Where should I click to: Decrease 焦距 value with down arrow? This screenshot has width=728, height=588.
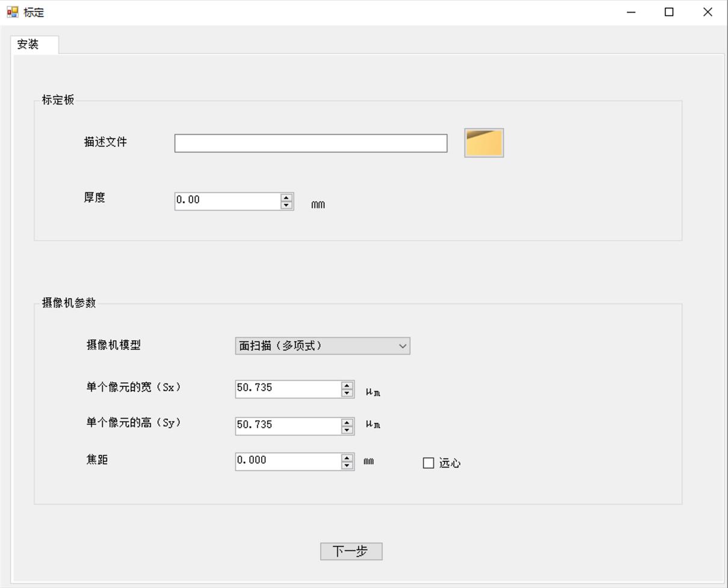(x=347, y=465)
